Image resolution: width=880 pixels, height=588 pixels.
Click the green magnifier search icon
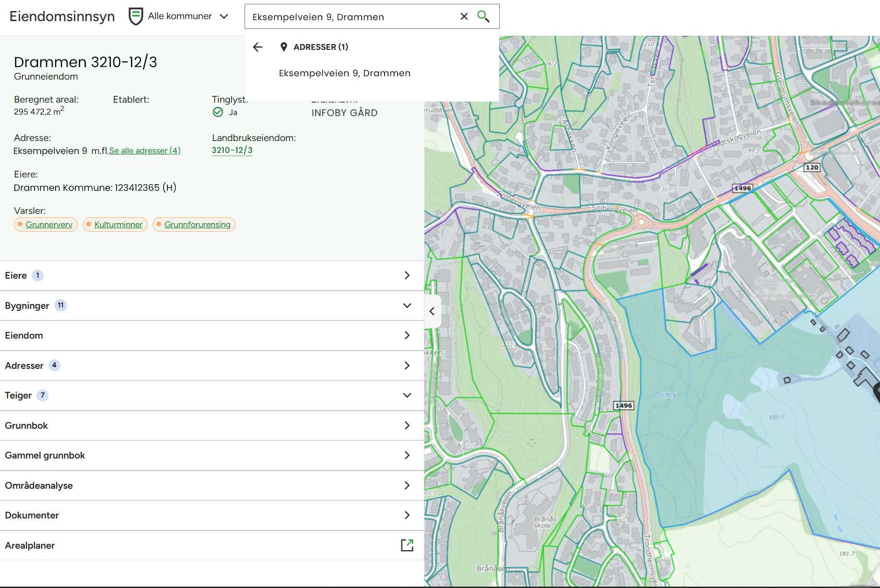point(483,16)
